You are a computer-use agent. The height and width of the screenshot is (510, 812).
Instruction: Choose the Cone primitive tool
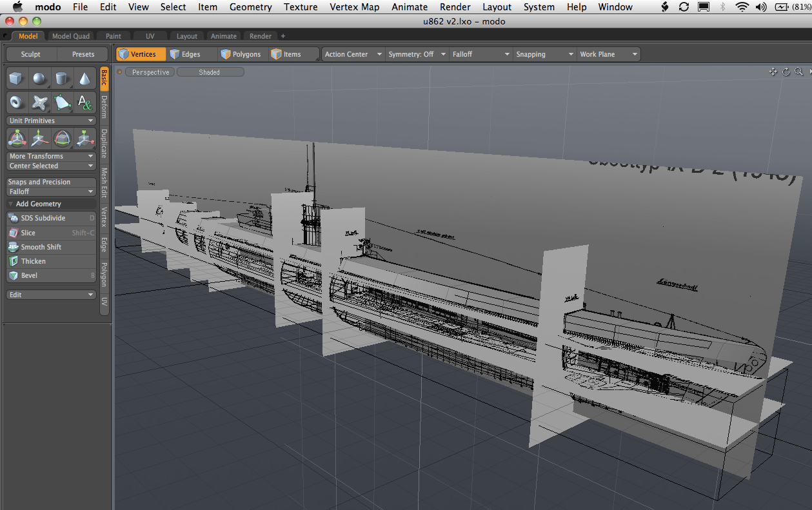[84, 79]
